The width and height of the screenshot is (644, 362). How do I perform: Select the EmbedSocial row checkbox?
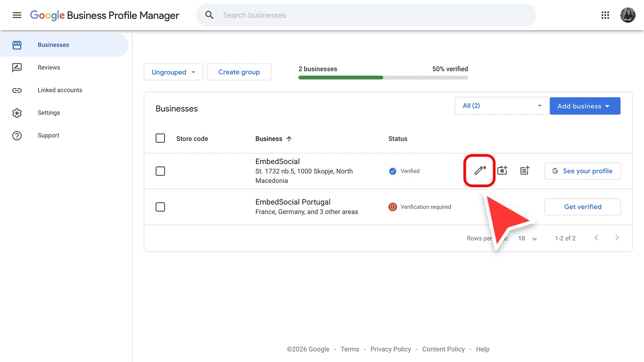pyautogui.click(x=160, y=171)
